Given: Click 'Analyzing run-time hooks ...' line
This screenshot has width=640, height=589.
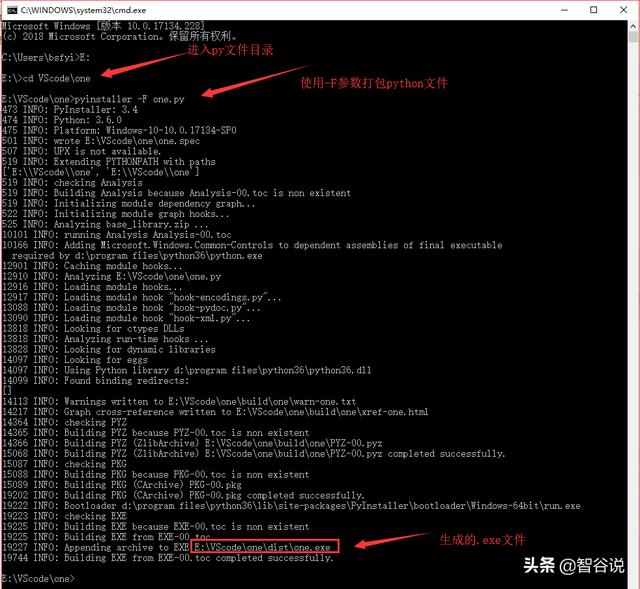Looking at the screenshot, I should pos(105,339).
